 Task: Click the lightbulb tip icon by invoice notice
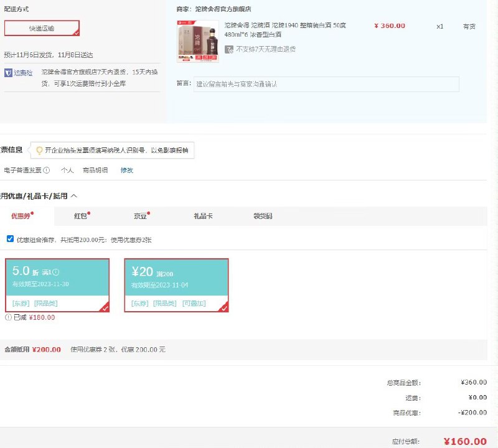(39, 150)
